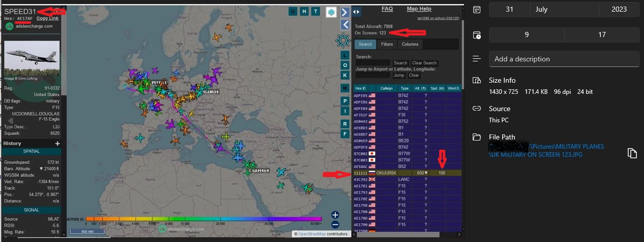Toggle the L labels button
The image size is (644, 242).
[345, 55]
